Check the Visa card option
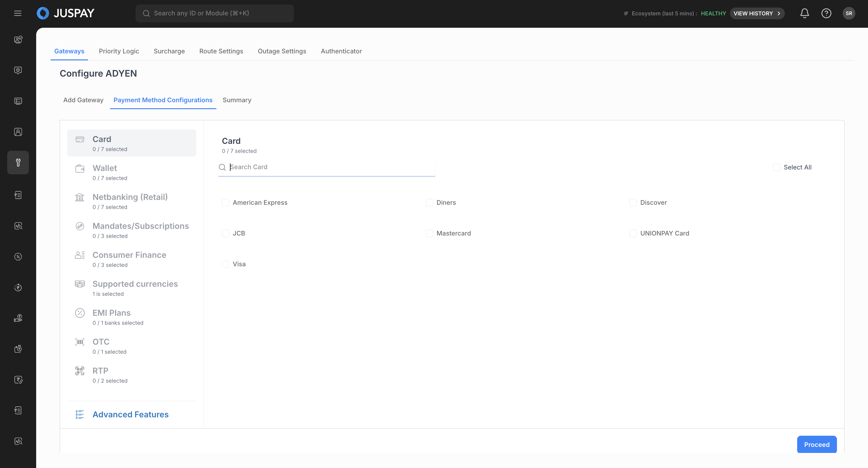The image size is (868, 468). tap(225, 264)
